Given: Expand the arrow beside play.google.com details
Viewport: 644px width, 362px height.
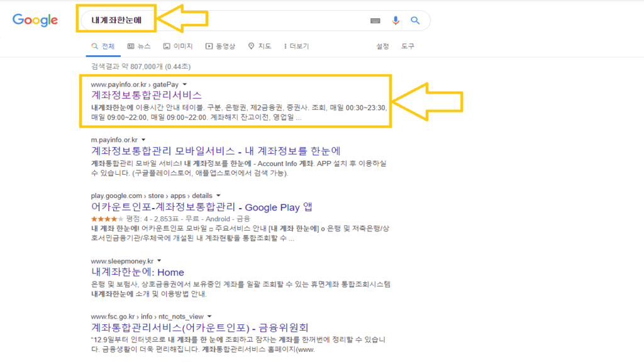Looking at the screenshot, I should (218, 196).
